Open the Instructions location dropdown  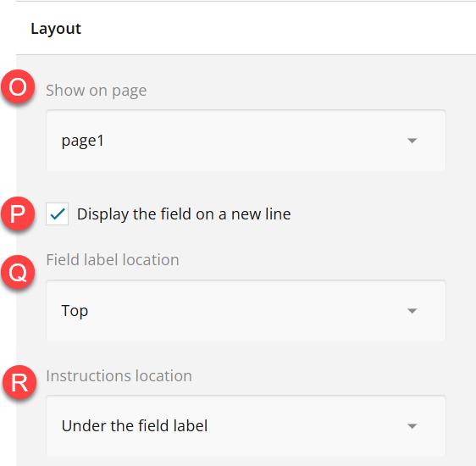(x=246, y=425)
